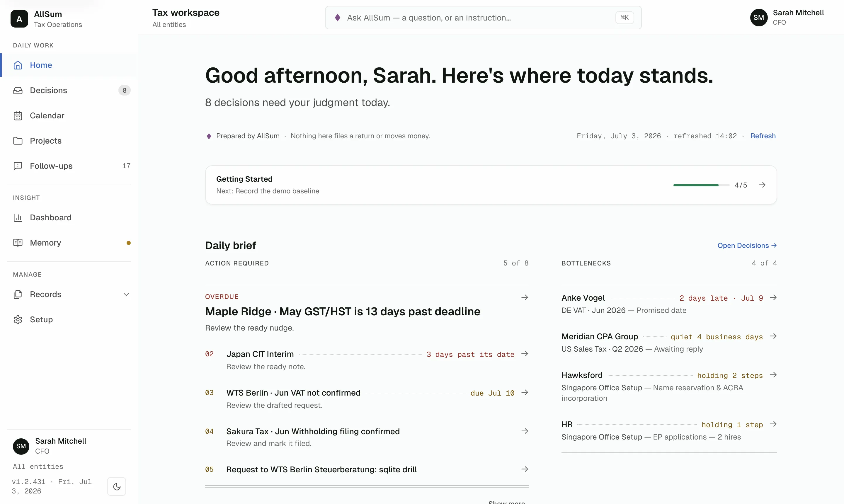Click the Refresh link

(x=763, y=136)
